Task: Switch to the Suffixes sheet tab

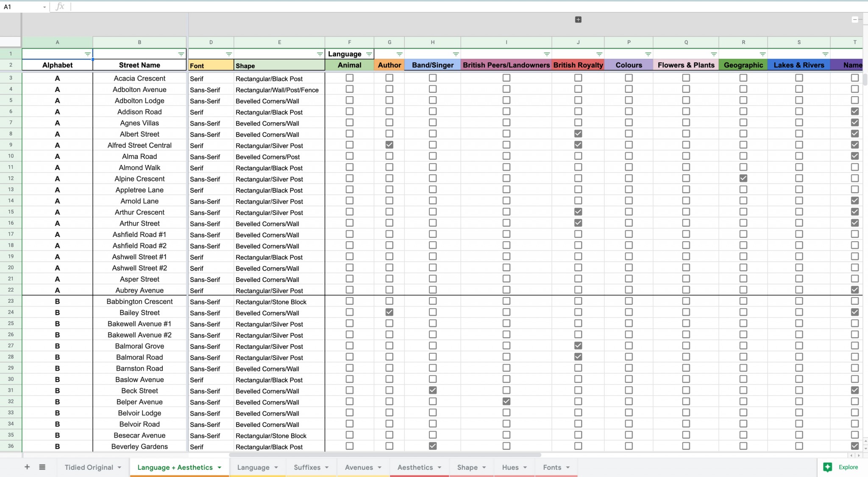Action: [307, 467]
